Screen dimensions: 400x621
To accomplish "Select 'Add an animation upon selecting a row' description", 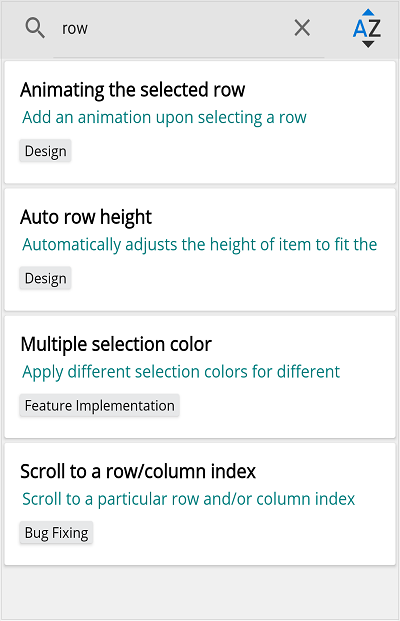I will [164, 118].
